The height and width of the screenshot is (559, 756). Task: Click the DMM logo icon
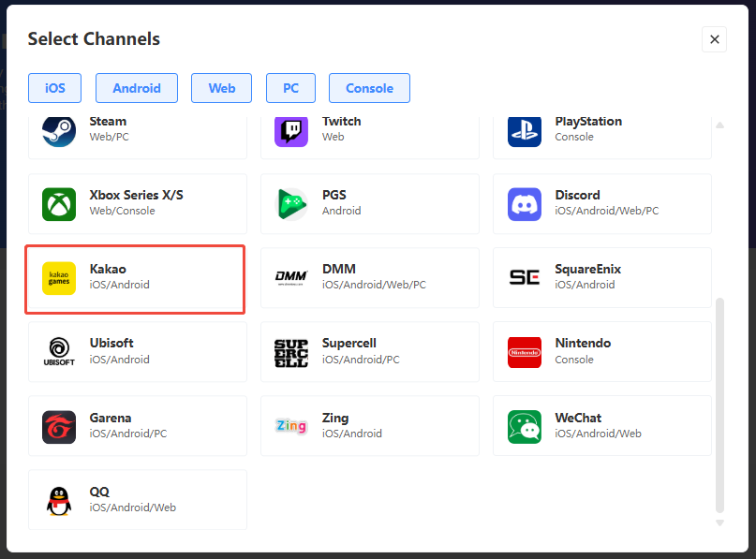coord(291,278)
